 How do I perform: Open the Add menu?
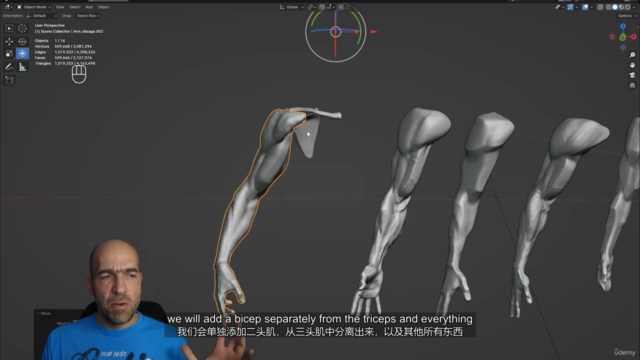(89, 7)
